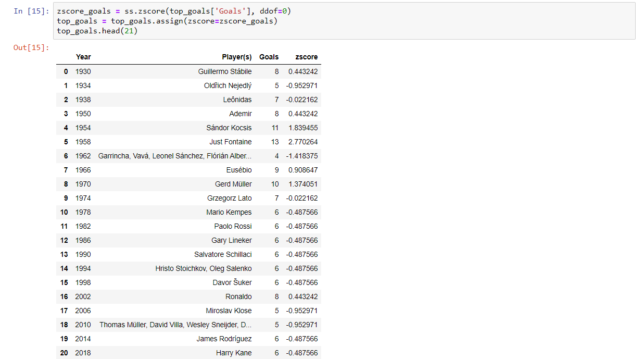This screenshot has width=644, height=359.
Task: Select row index 12 Gary Lineker
Action: pos(188,240)
